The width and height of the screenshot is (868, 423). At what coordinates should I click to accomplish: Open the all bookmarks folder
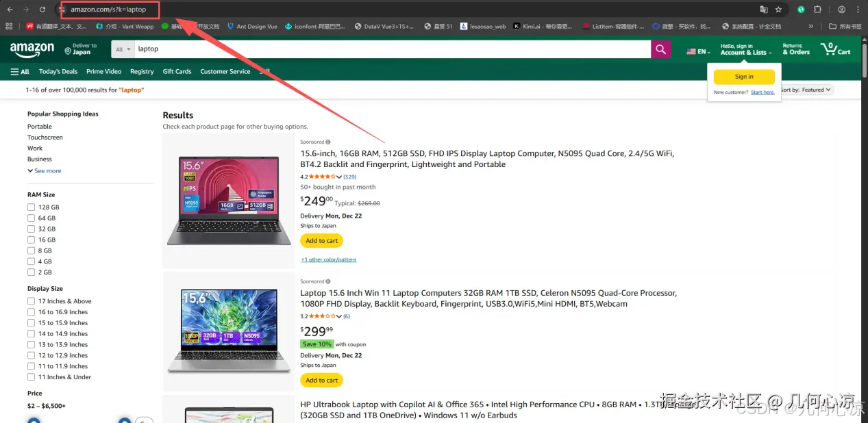tap(845, 27)
